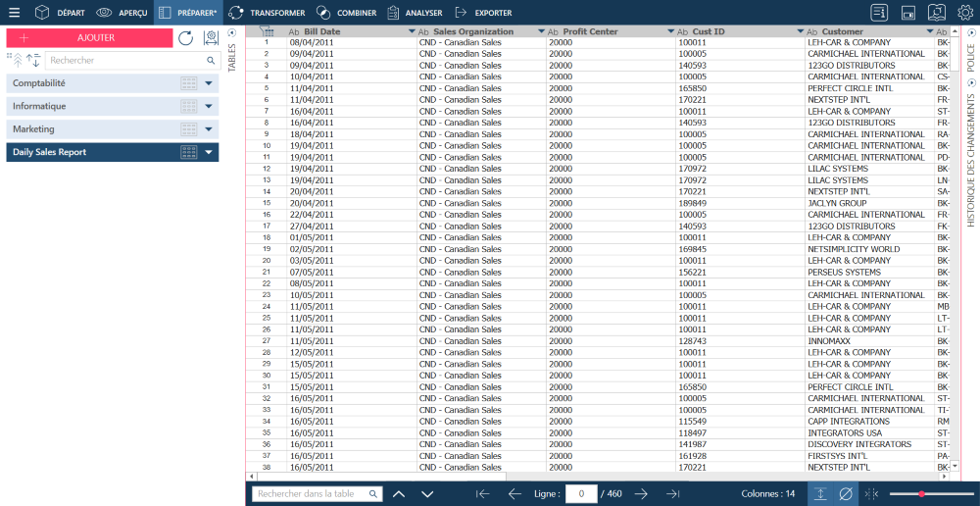Click the refresh icon beside Ajouter
This screenshot has width=980, height=506.
pyautogui.click(x=186, y=38)
